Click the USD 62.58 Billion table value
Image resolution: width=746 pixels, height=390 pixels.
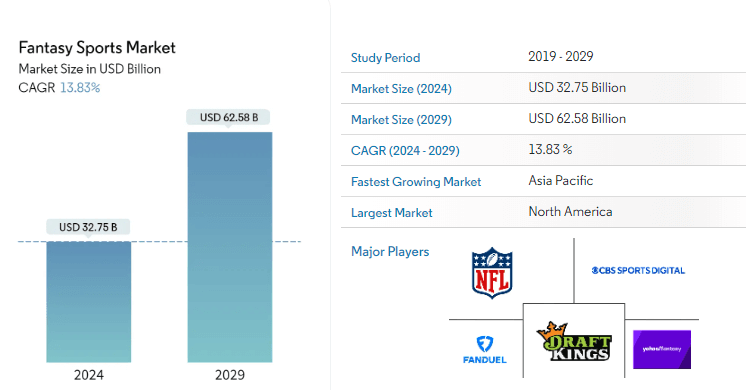point(577,118)
